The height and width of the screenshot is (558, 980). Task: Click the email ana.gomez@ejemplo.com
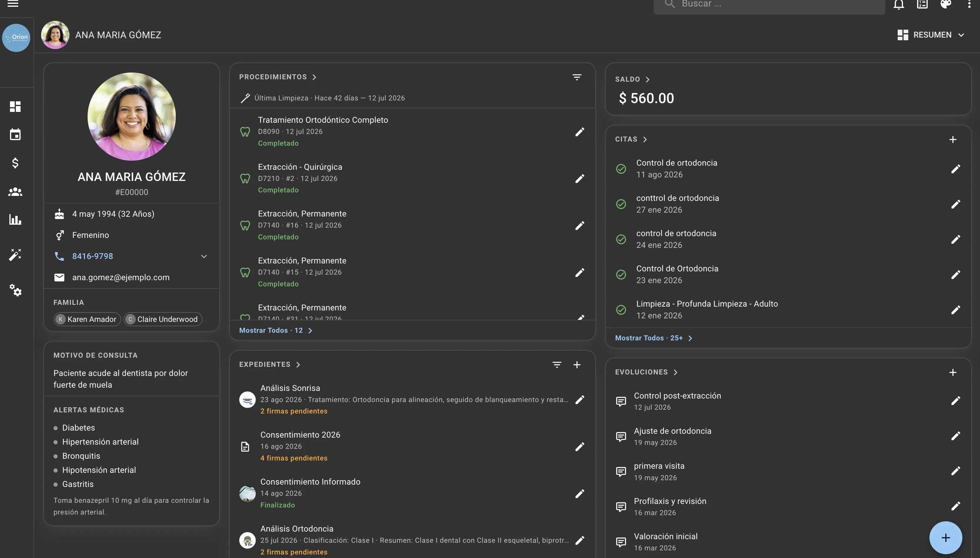point(121,278)
